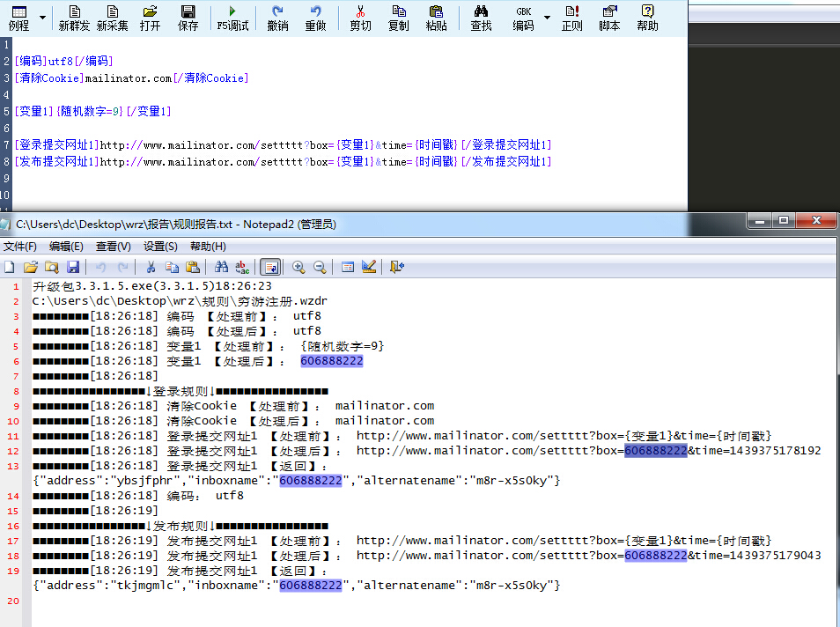Expand the GBK 编码 dropdown arrow
The height and width of the screenshot is (627, 840).
(547, 18)
